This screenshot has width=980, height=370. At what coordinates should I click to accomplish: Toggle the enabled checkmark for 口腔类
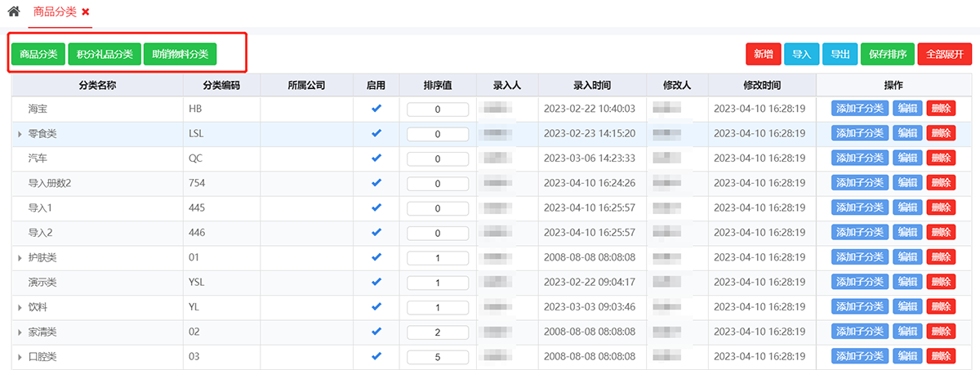[x=376, y=357]
